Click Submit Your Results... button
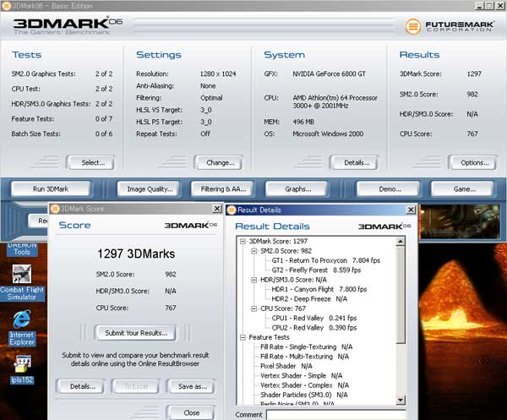Viewport: 507px width, 420px height. click(135, 333)
